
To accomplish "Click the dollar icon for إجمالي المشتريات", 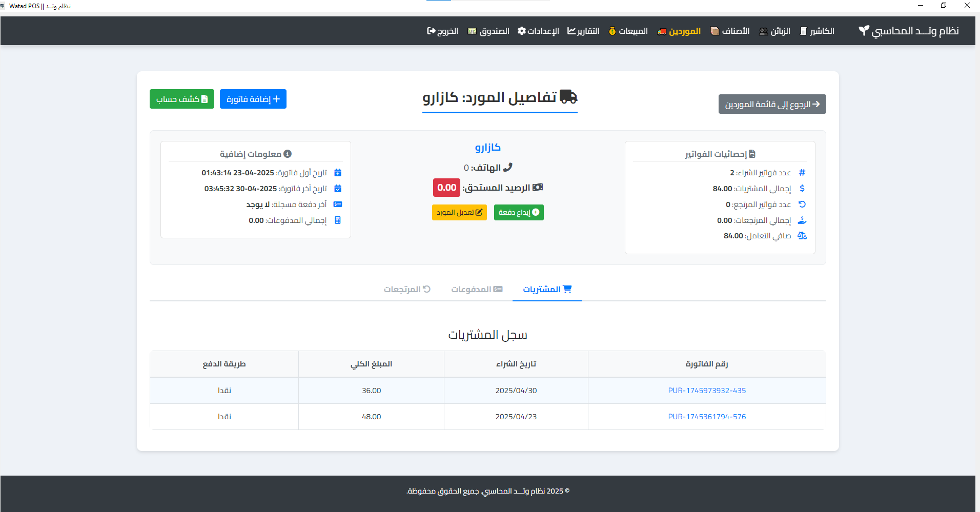I will 802,189.
